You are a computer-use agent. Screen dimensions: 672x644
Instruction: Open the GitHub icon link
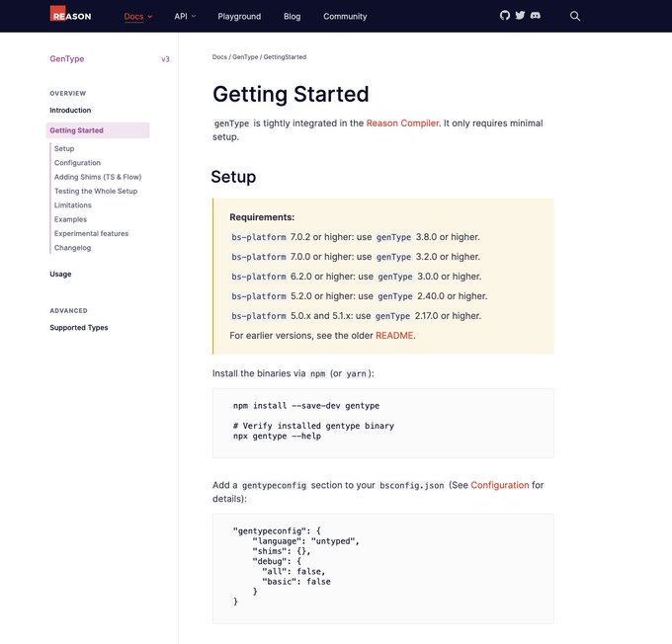505,16
